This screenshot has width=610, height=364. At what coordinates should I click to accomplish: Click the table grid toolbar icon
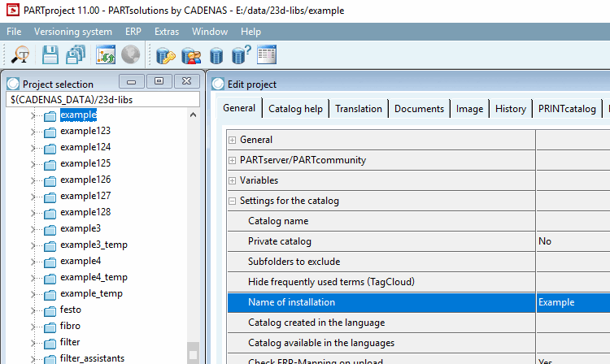click(267, 54)
